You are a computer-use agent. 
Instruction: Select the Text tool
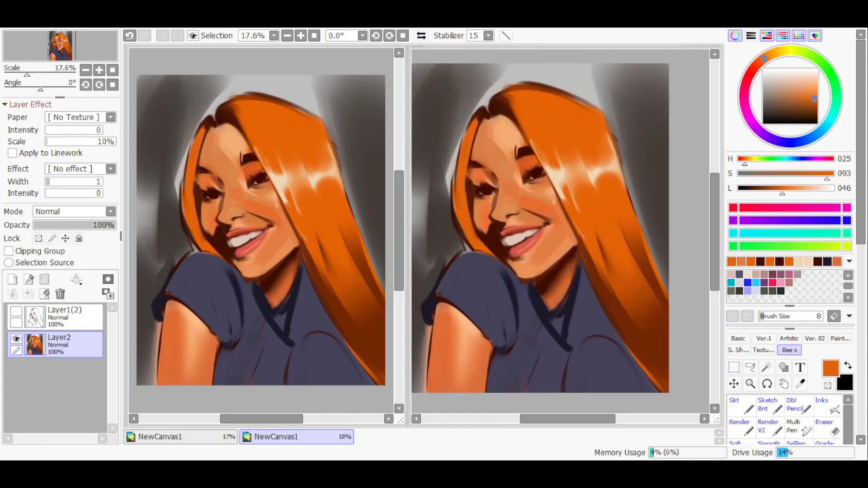(800, 367)
